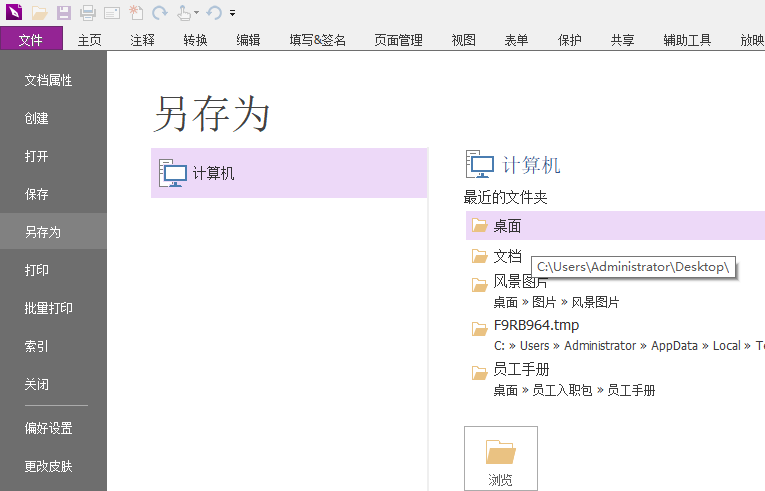Viewport: 765px width, 491px height.
Task: Click the folder icon next to 桌面
Action: 480,225
